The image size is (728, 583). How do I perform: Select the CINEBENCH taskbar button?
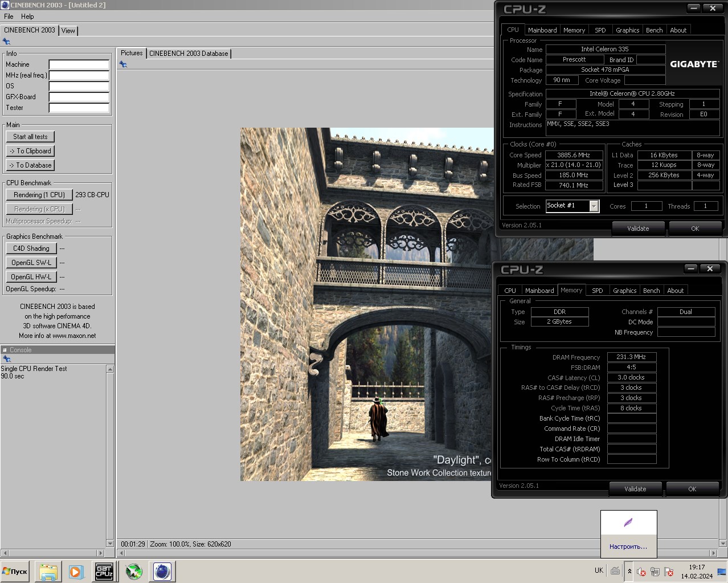click(162, 571)
